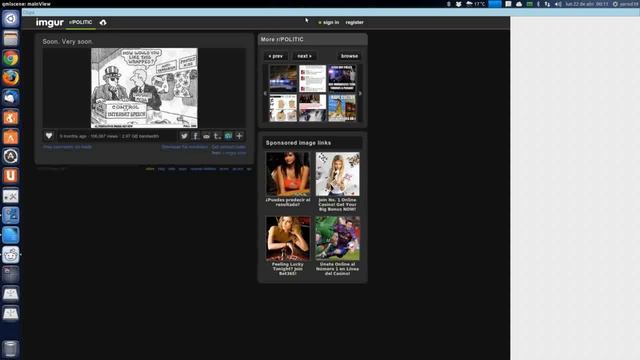The width and height of the screenshot is (640, 360).
Task: Click the register link
Action: (354, 22)
